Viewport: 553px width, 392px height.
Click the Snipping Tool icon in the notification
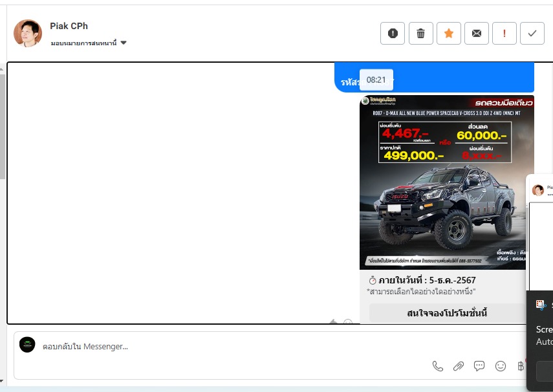(541, 305)
